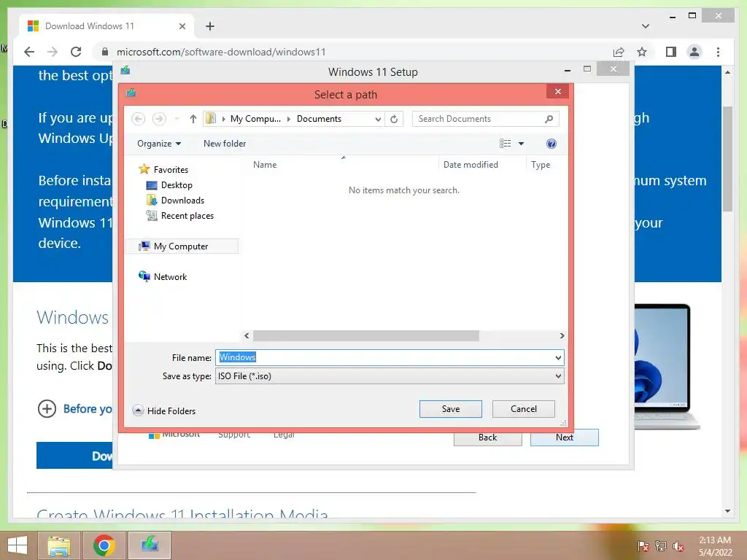Go up one folder level in dialog

[193, 119]
